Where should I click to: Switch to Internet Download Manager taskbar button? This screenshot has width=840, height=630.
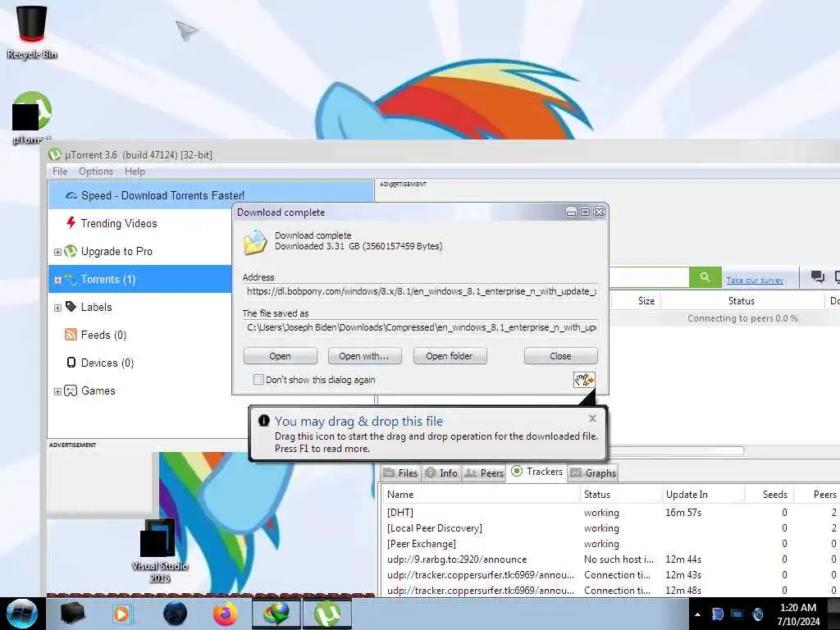(x=276, y=614)
